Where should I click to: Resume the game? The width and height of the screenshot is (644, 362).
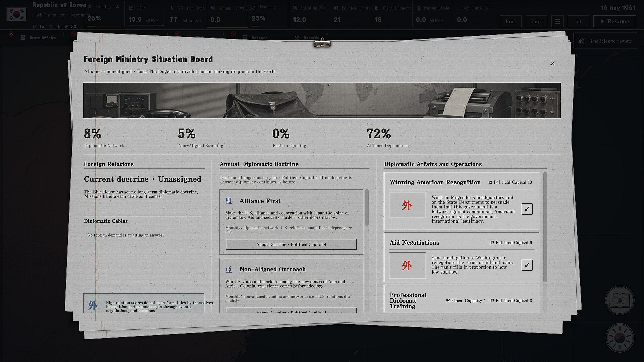coord(614,21)
